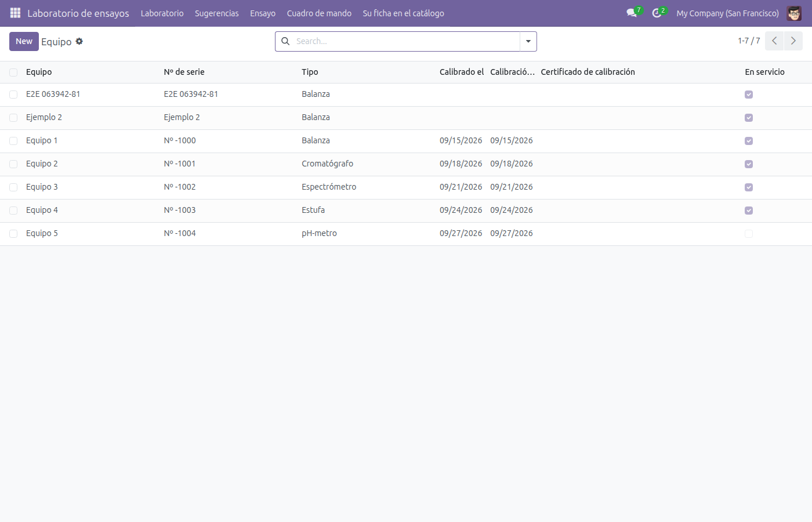This screenshot has width=812, height=522.
Task: Click the pH-metro type cell
Action: point(319,233)
